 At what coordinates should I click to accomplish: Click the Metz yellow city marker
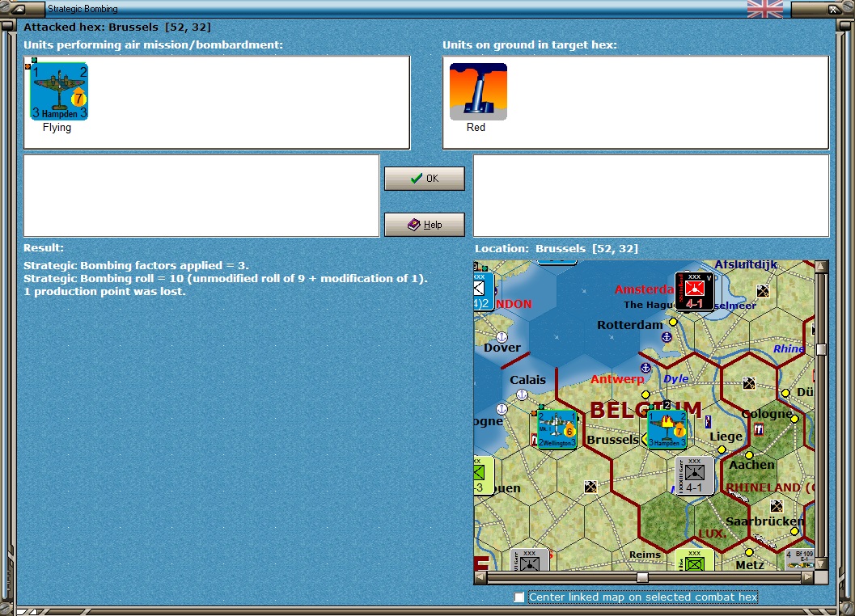(749, 552)
